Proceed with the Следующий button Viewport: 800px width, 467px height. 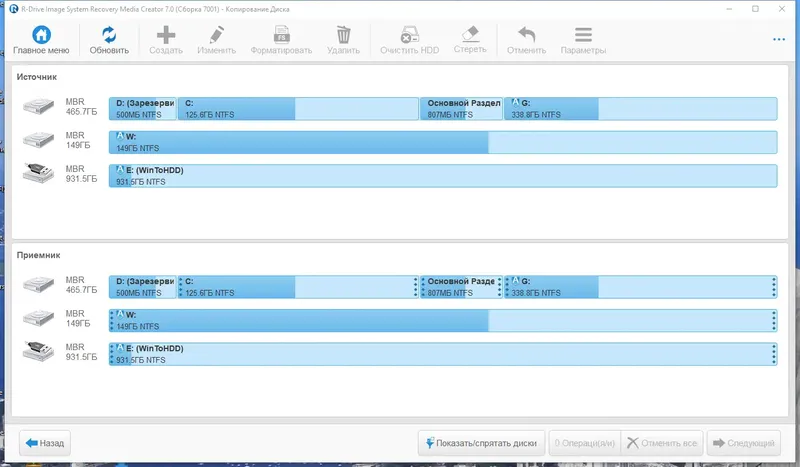pos(743,443)
